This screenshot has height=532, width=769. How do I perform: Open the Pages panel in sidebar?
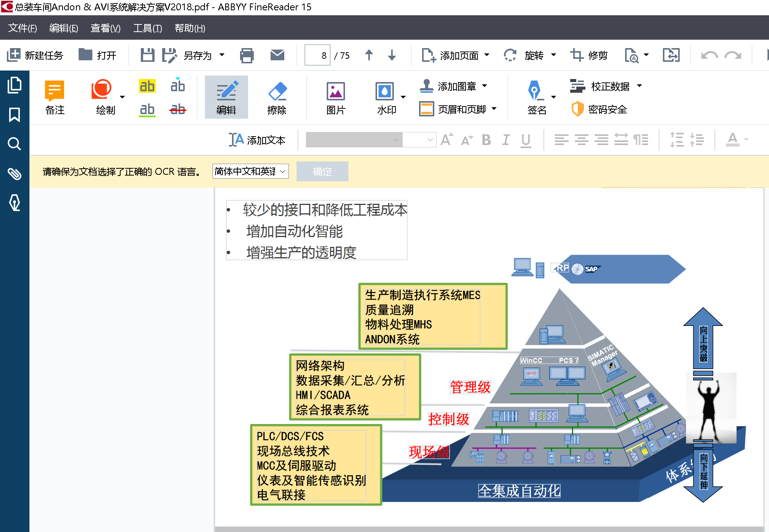(x=15, y=85)
